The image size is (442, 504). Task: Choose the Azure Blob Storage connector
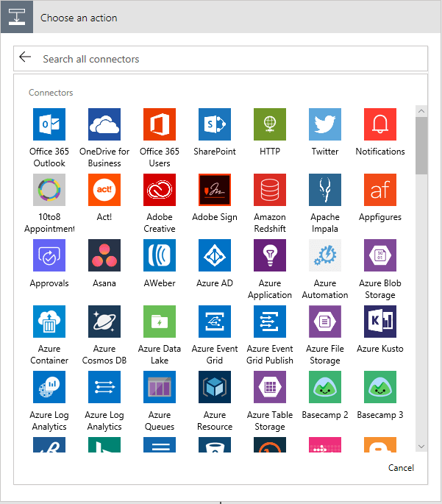tap(380, 255)
